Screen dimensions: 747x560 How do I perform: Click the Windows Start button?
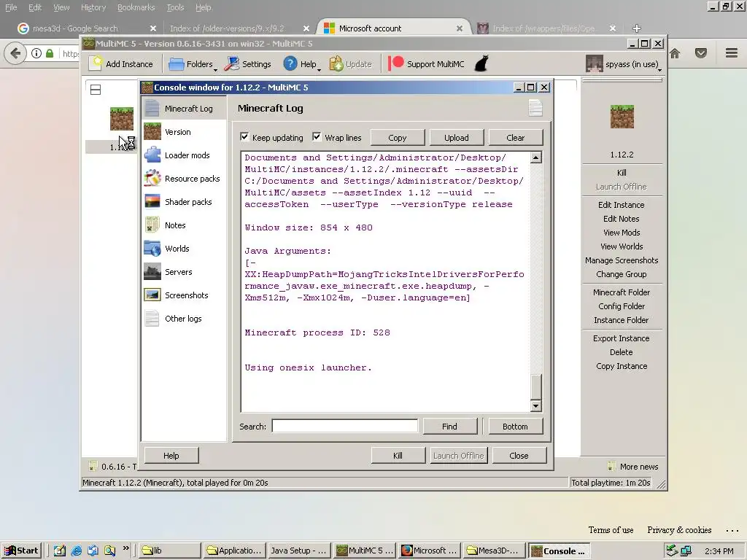(x=22, y=551)
